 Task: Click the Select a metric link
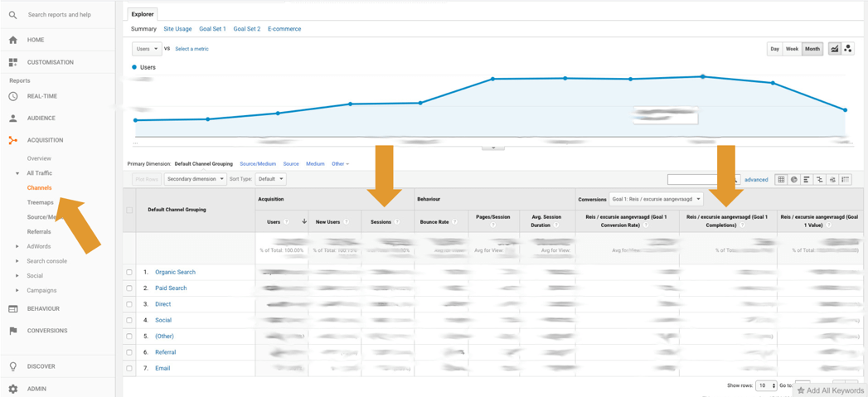click(x=192, y=49)
